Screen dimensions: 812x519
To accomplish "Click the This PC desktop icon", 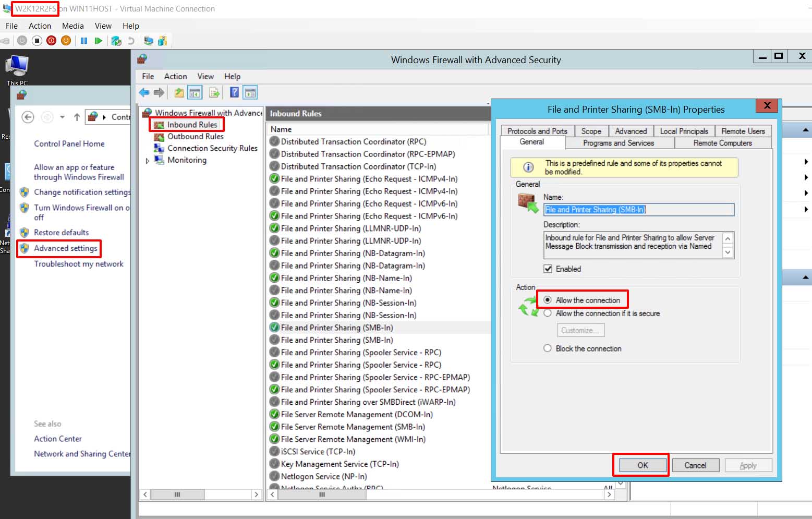I will tap(17, 70).
